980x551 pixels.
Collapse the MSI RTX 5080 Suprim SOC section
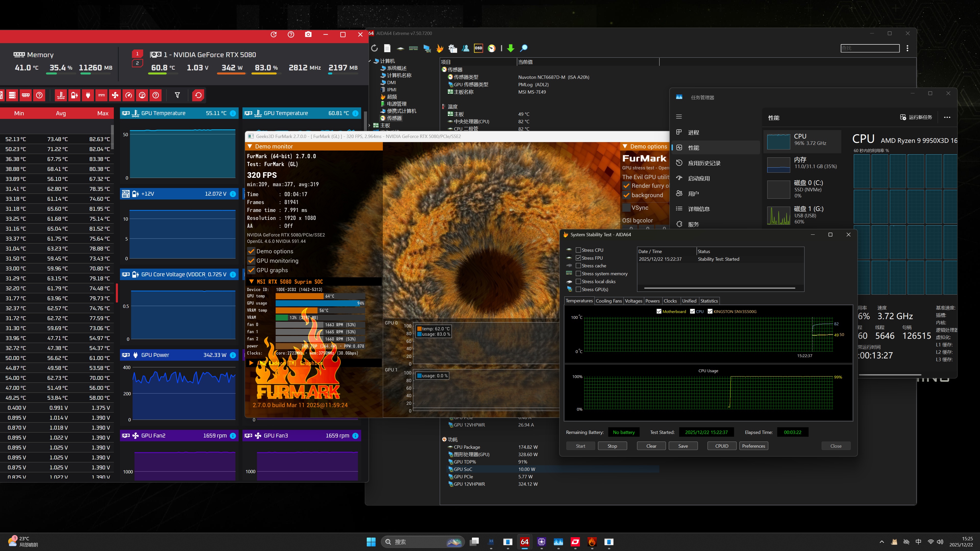pos(251,281)
